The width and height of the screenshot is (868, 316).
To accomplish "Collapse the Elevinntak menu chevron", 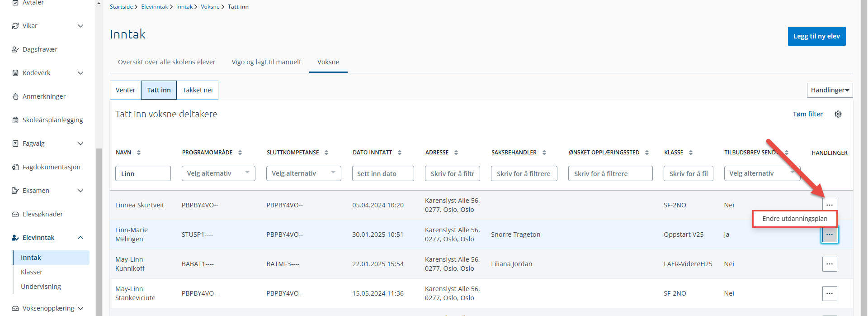I will 80,238.
